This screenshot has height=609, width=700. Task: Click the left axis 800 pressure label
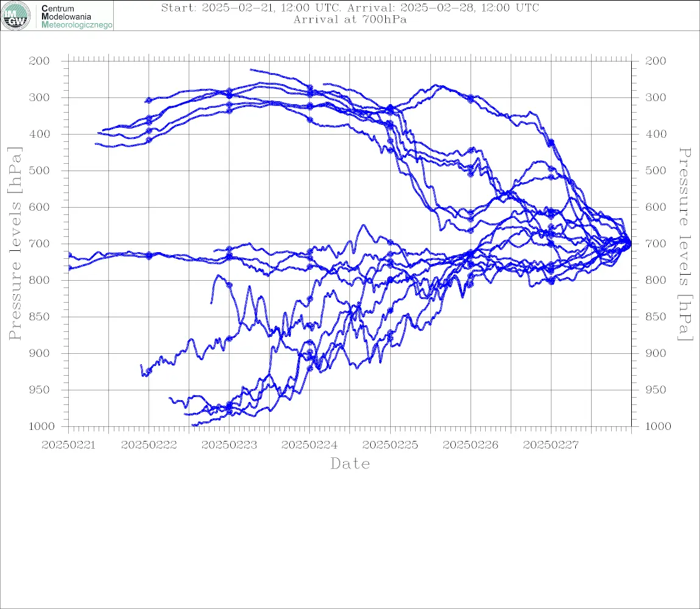click(x=39, y=280)
